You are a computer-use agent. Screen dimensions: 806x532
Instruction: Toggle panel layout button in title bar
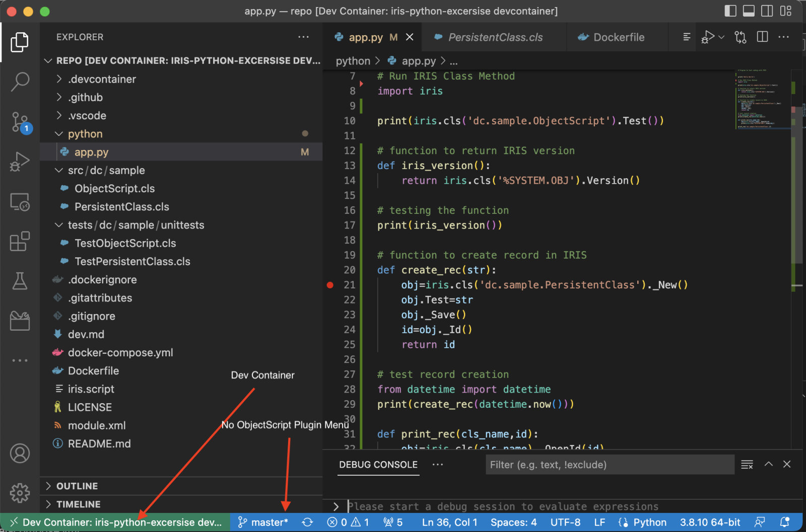749,11
